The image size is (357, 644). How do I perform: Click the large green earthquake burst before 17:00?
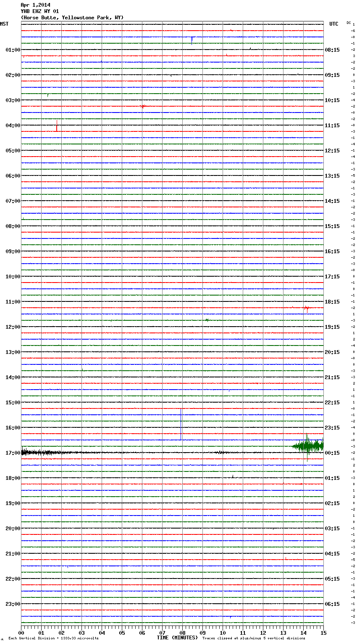click(x=308, y=446)
